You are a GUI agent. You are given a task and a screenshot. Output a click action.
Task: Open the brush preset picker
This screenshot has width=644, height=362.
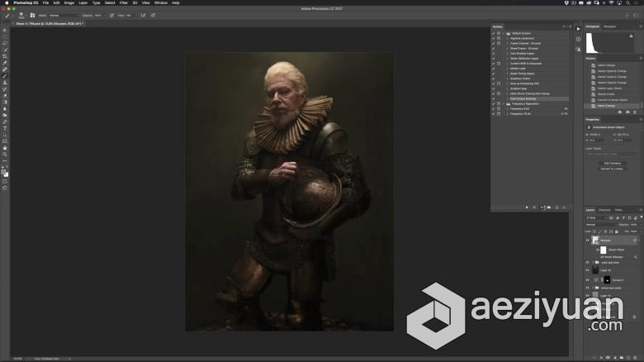coord(21,16)
